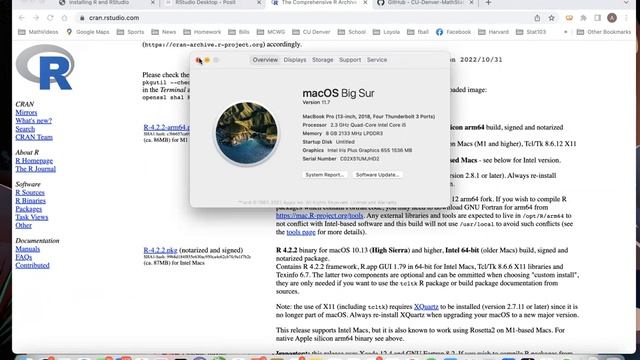Click the System Report button
640x360 pixels.
pyautogui.click(x=324, y=175)
